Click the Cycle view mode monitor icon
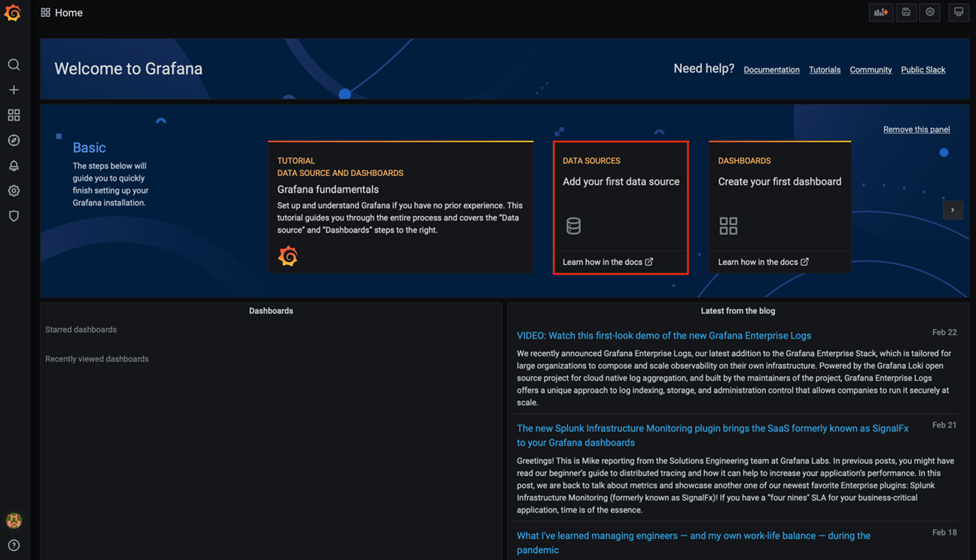 tap(959, 12)
